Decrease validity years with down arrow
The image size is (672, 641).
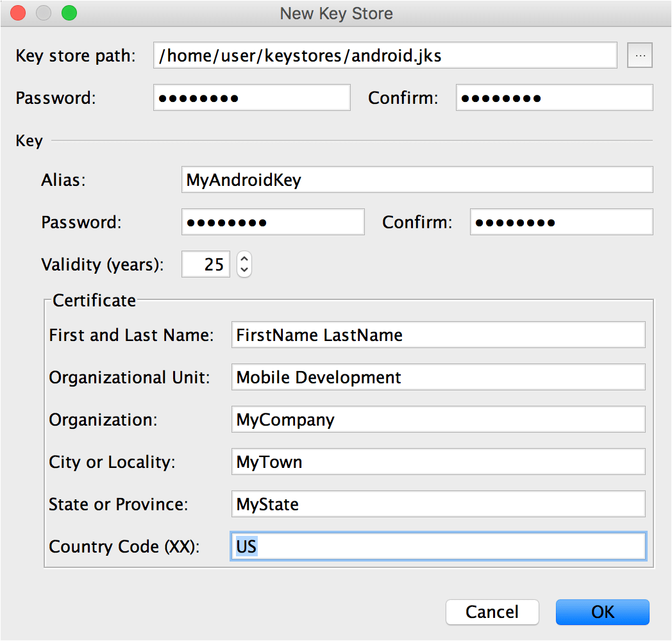click(x=244, y=271)
